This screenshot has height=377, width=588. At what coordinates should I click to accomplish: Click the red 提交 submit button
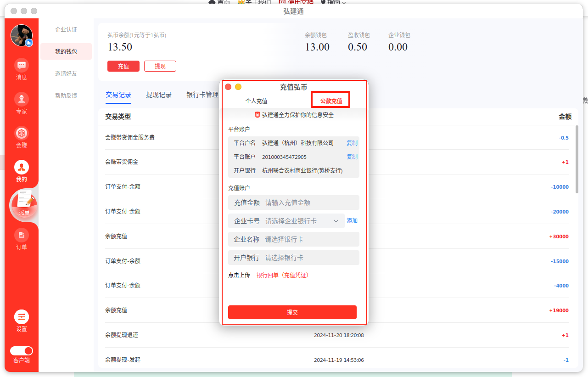pos(292,312)
